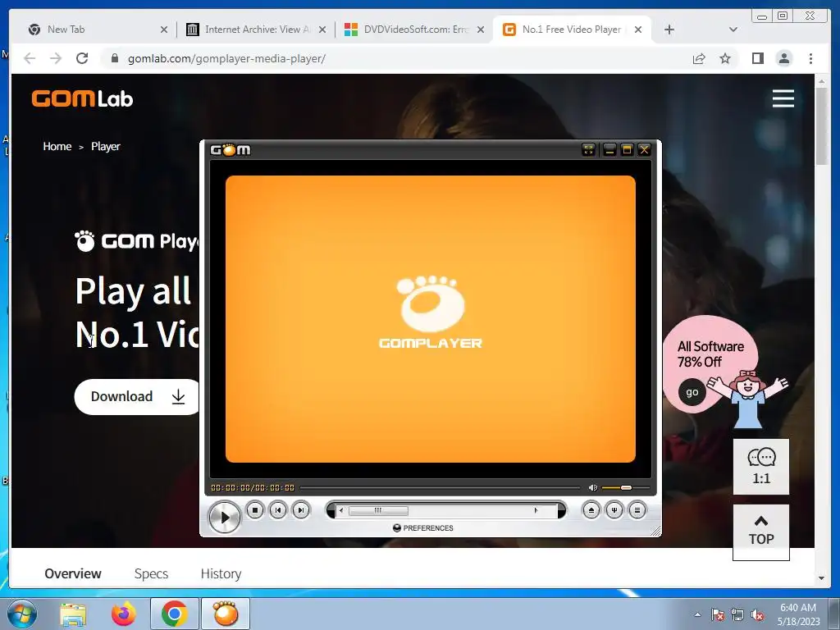Switch to the Overview tab

73,573
